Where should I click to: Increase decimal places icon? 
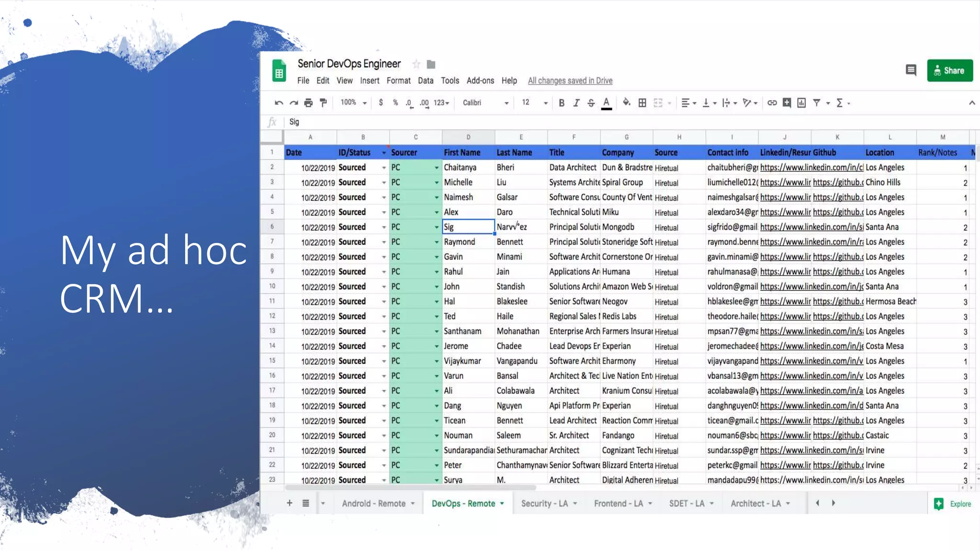(x=424, y=103)
